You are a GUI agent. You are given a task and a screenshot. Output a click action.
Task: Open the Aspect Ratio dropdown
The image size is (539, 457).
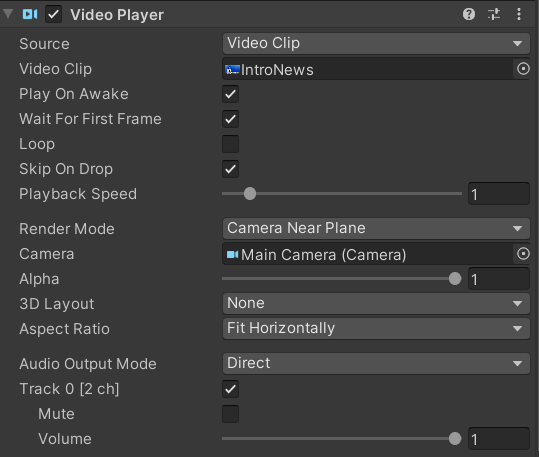(x=376, y=328)
